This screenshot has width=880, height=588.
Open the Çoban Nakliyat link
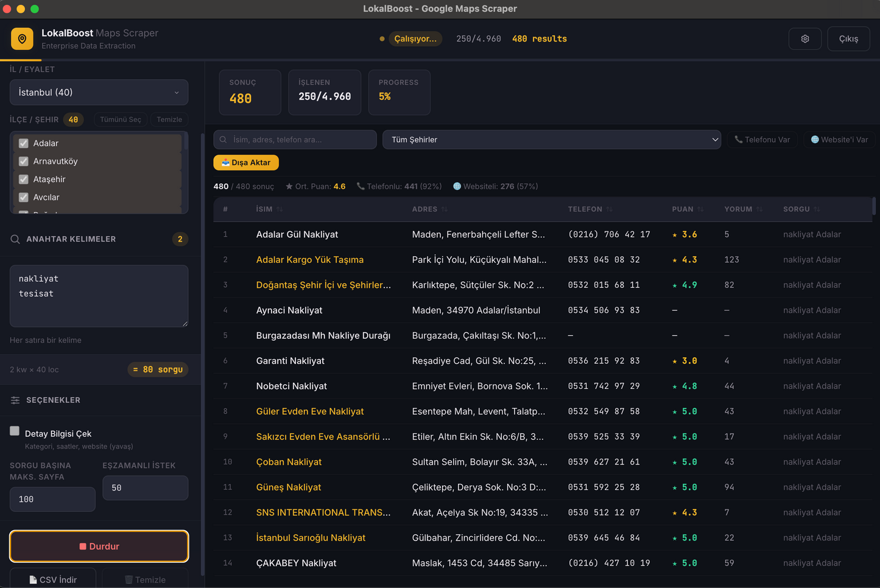click(x=289, y=462)
